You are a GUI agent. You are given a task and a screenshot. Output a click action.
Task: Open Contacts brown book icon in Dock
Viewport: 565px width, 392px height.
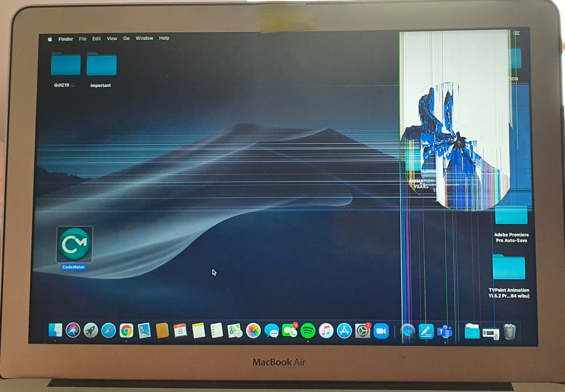pyautogui.click(x=162, y=330)
